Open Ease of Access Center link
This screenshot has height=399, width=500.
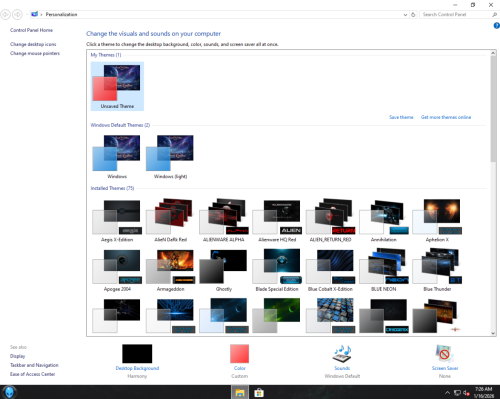coord(32,374)
